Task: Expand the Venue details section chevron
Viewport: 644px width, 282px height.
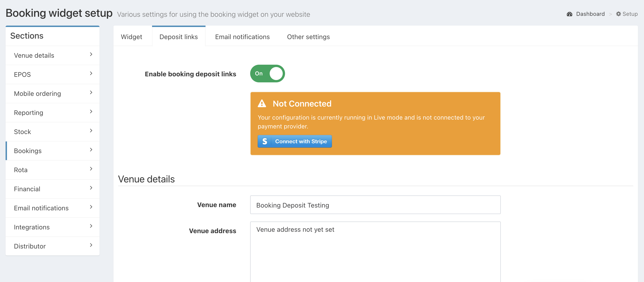Action: pyautogui.click(x=91, y=54)
